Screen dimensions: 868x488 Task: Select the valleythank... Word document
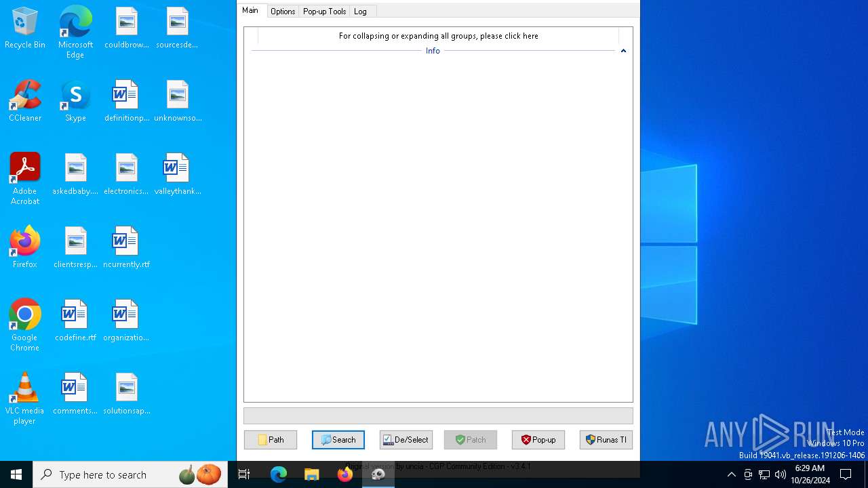coord(178,175)
